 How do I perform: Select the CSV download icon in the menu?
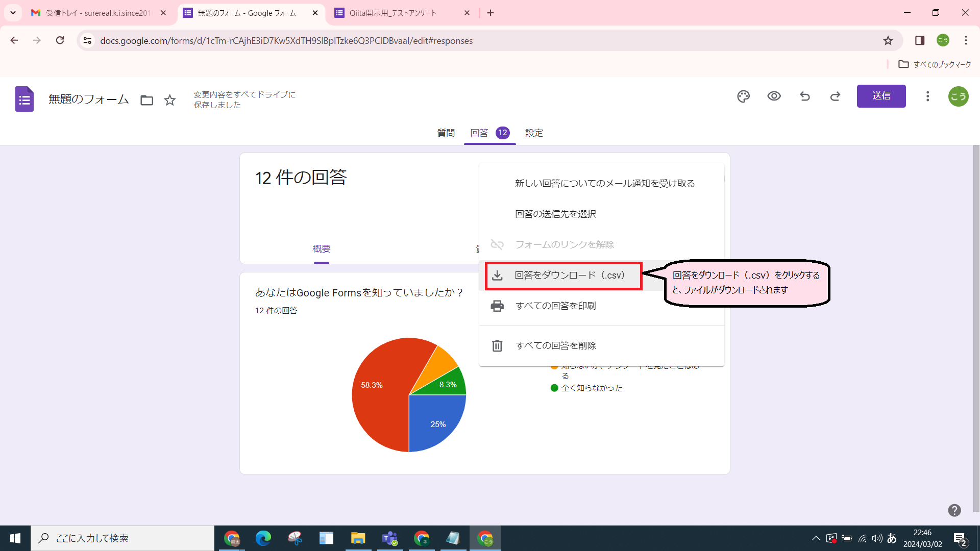coord(498,275)
